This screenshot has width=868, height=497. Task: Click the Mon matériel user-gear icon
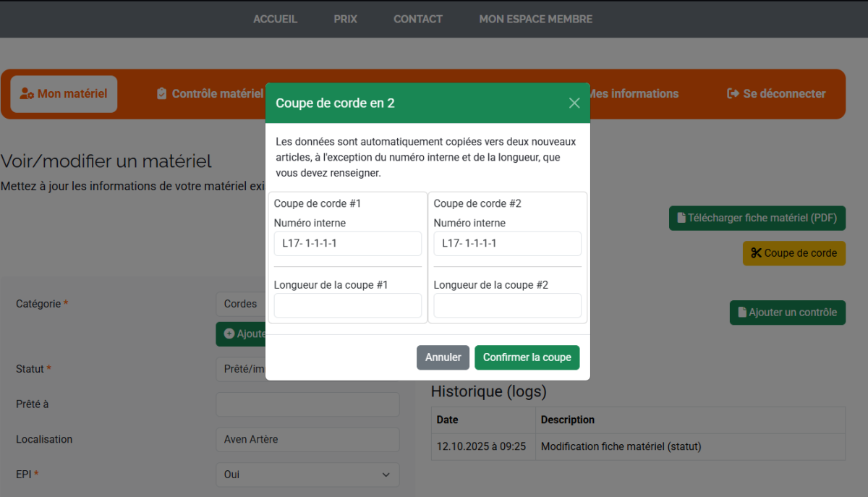pyautogui.click(x=27, y=94)
